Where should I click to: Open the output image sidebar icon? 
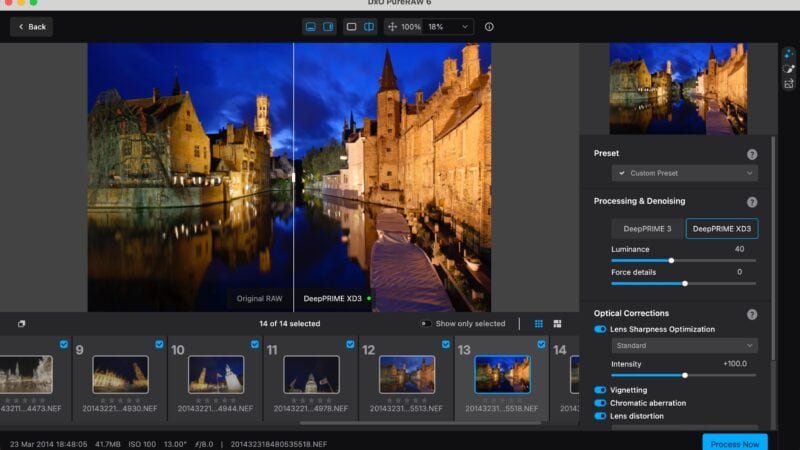coord(789,84)
